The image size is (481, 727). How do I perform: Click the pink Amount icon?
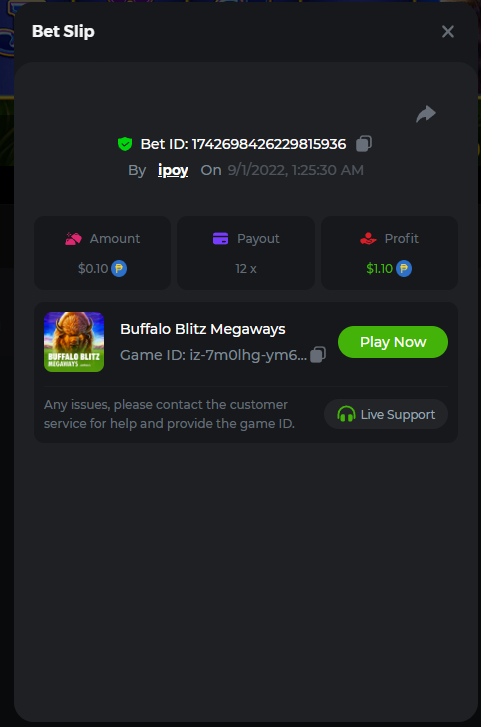[73, 239]
